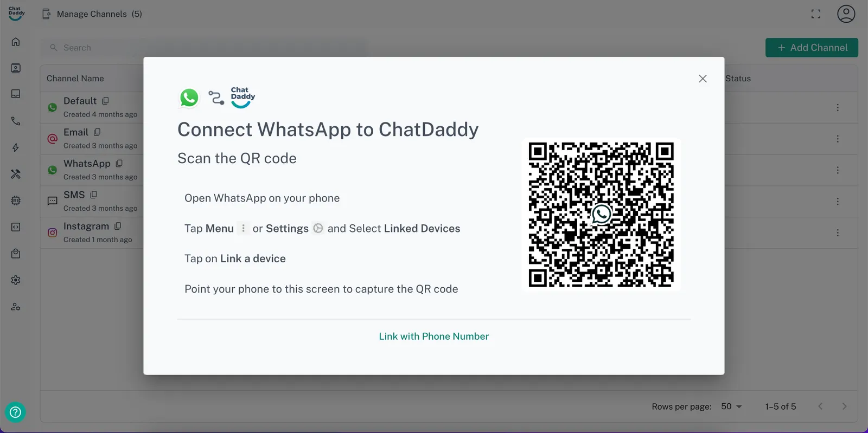This screenshot has width=868, height=433.
Task: Go to next page arrow
Action: [844, 406]
